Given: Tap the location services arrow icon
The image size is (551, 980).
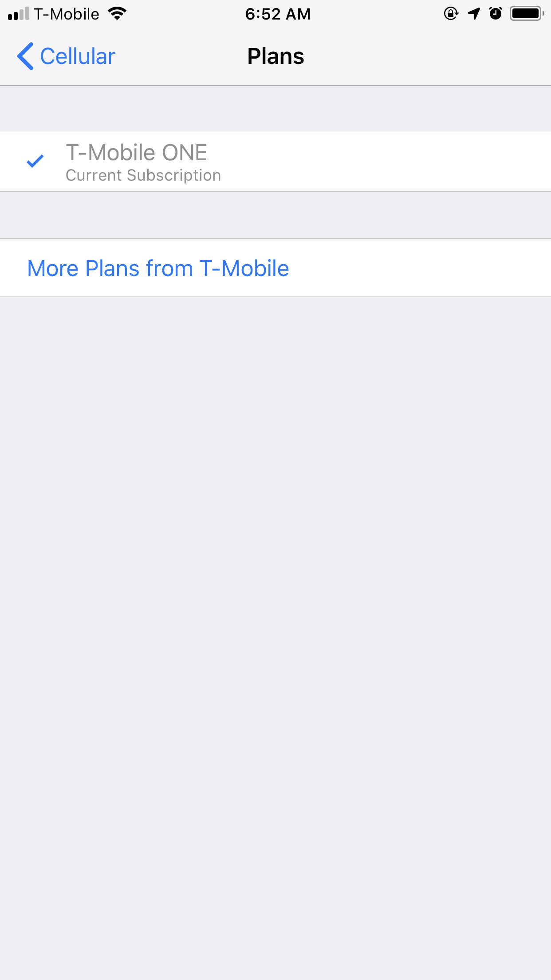Looking at the screenshot, I should (x=474, y=14).
